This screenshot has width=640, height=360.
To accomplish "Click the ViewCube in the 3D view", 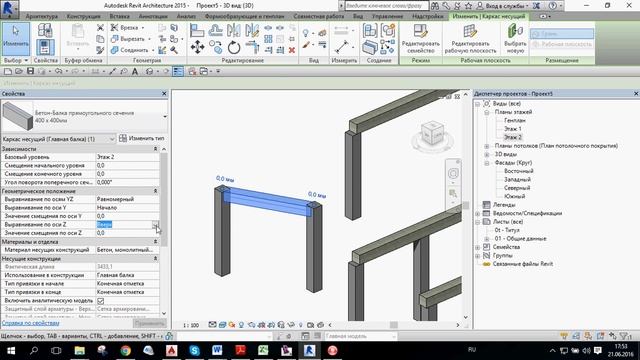I will pos(432,133).
